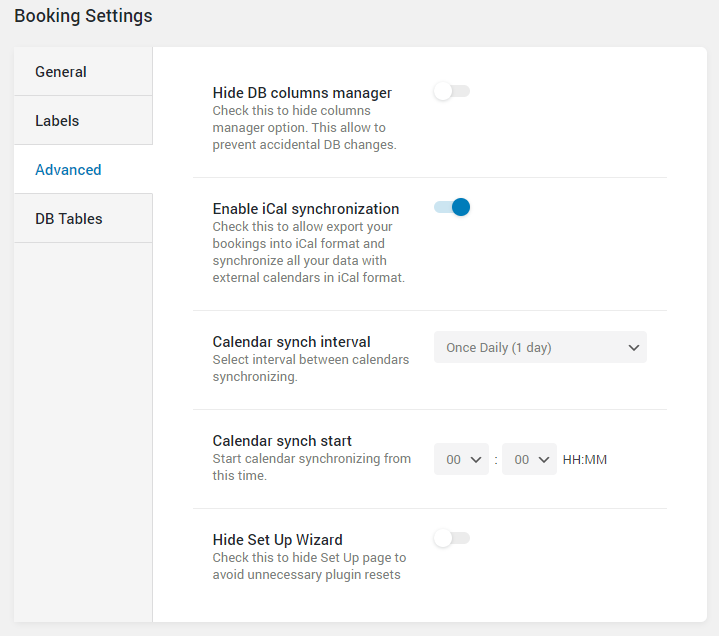The width and height of the screenshot is (719, 636).
Task: Click the 'Hide Set Up Wizard' title
Action: (x=277, y=540)
